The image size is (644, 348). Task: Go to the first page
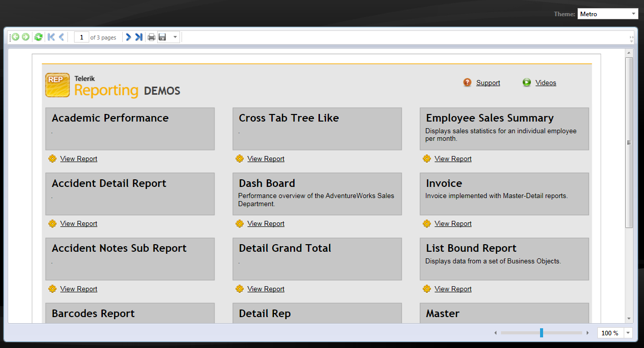pos(51,37)
